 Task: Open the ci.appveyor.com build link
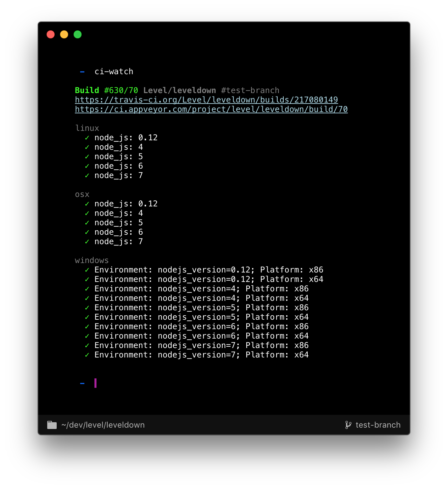click(x=211, y=109)
